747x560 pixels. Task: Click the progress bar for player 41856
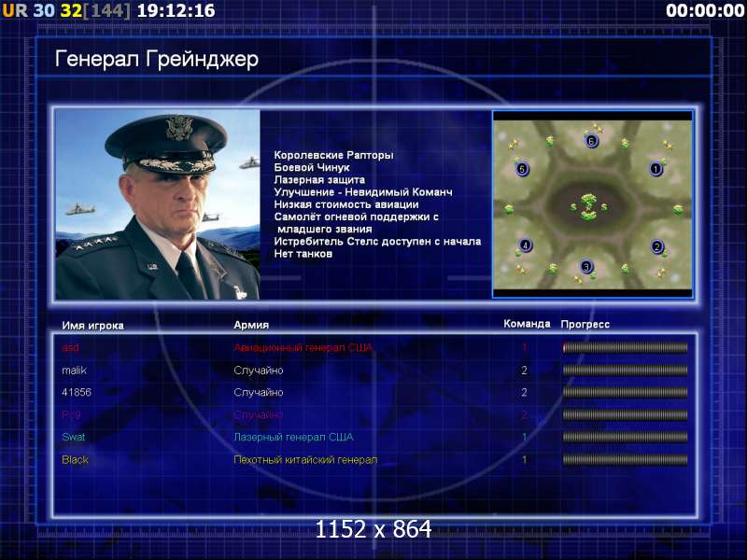click(625, 392)
